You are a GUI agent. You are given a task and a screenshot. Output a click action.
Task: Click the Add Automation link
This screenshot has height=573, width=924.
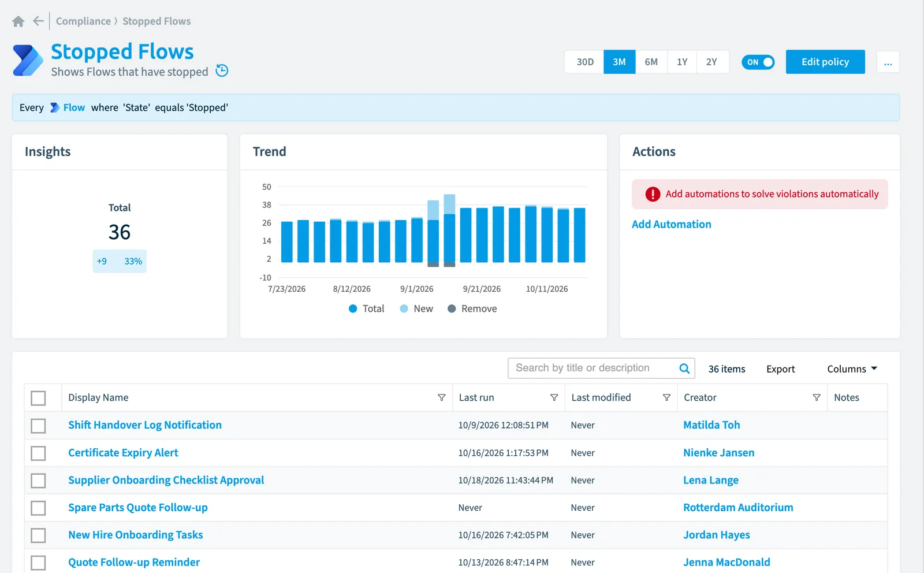(671, 224)
